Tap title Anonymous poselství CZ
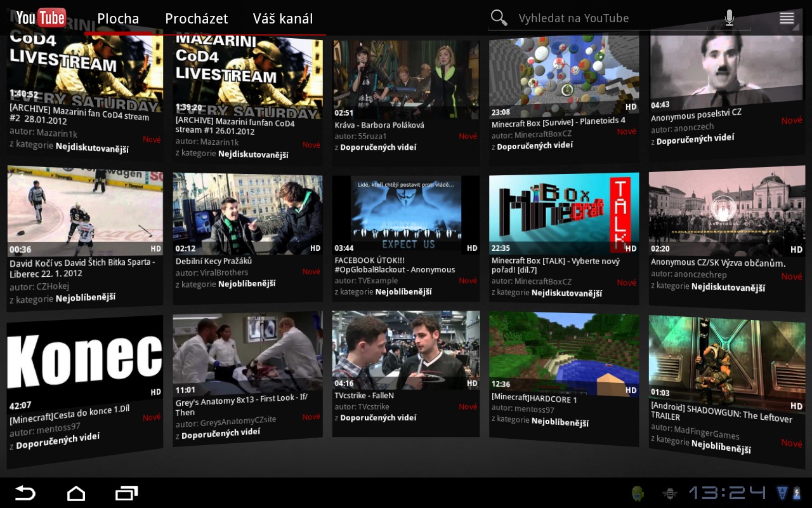Image resolution: width=812 pixels, height=508 pixels. [x=696, y=115]
